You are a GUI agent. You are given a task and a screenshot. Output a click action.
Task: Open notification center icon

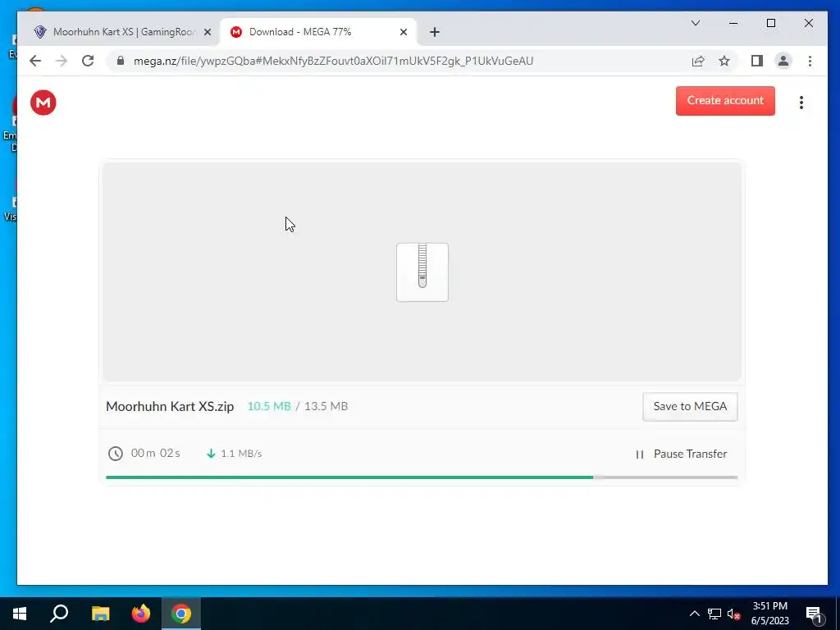coord(814,614)
